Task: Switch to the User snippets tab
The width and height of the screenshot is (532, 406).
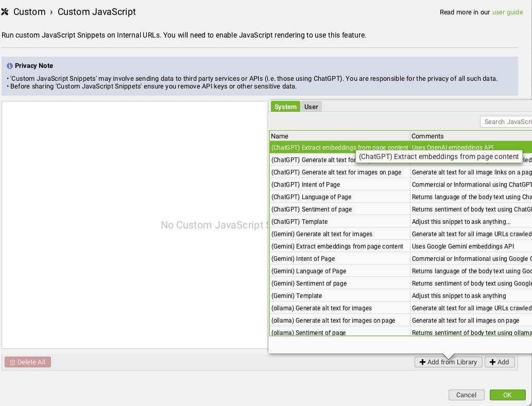Action: [311, 107]
